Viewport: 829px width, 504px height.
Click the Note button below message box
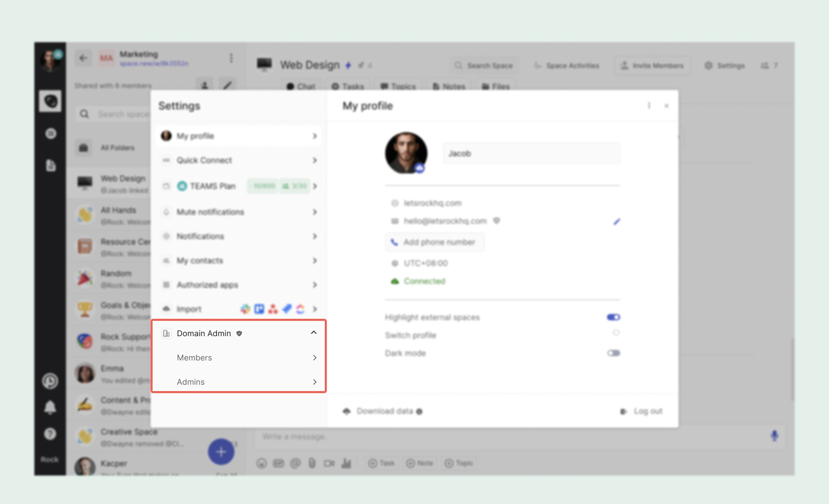coord(419,463)
